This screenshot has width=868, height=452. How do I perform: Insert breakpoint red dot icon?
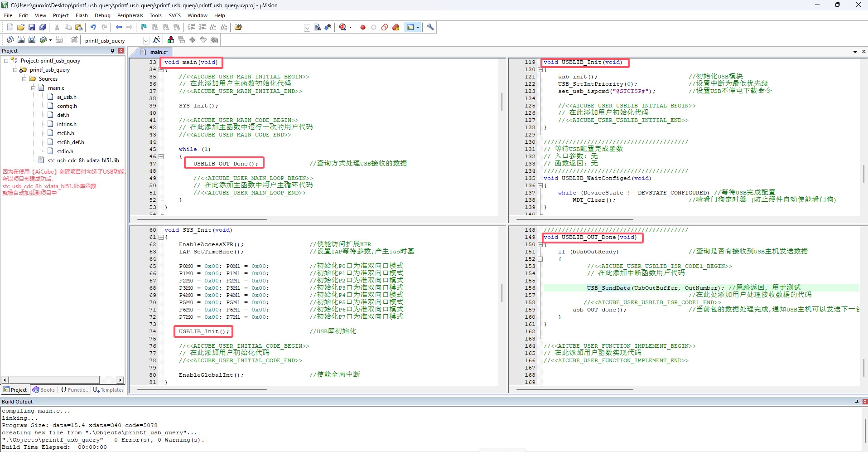tap(363, 27)
